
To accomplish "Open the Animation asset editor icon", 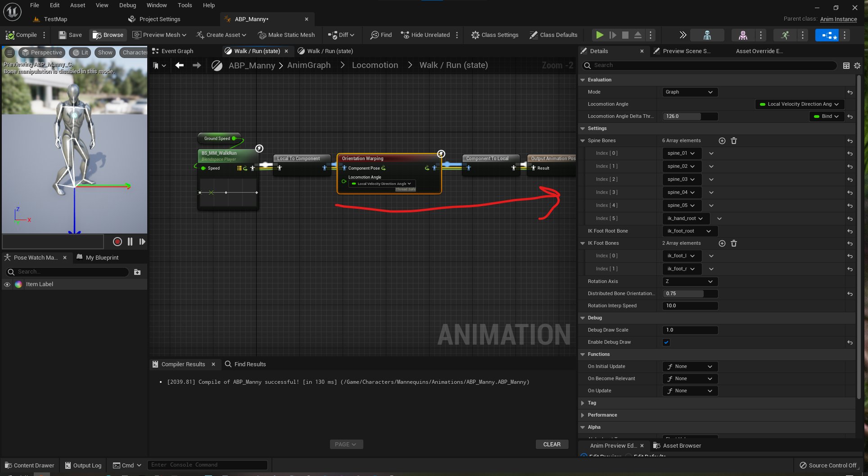I will pos(785,35).
